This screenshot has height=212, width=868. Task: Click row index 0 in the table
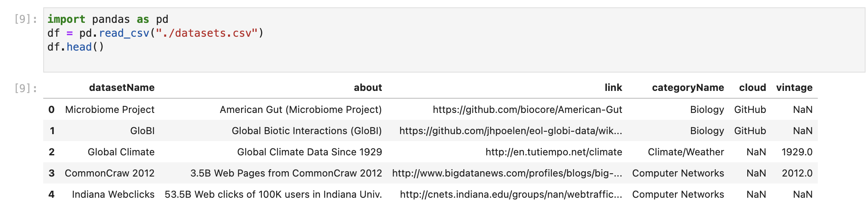(51, 110)
